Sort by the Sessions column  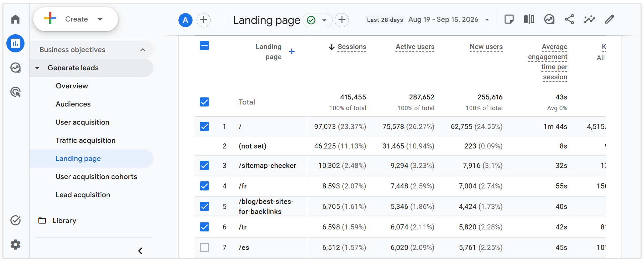(352, 47)
